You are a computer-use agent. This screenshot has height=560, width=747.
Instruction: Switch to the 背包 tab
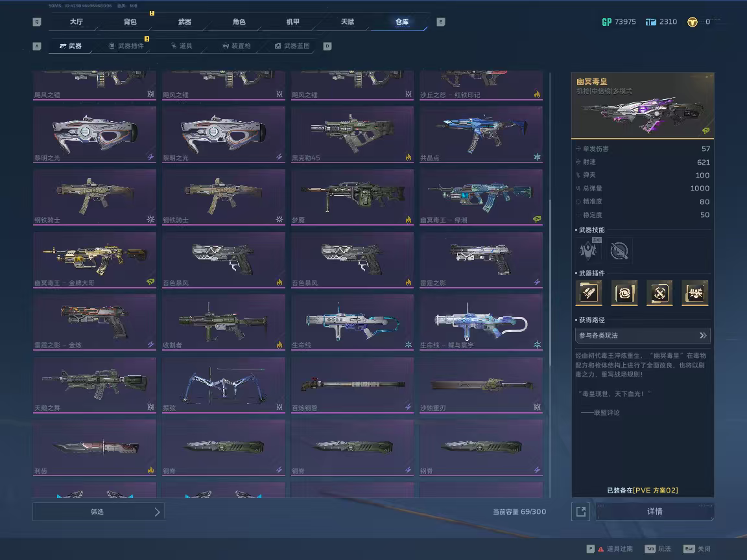tap(130, 22)
